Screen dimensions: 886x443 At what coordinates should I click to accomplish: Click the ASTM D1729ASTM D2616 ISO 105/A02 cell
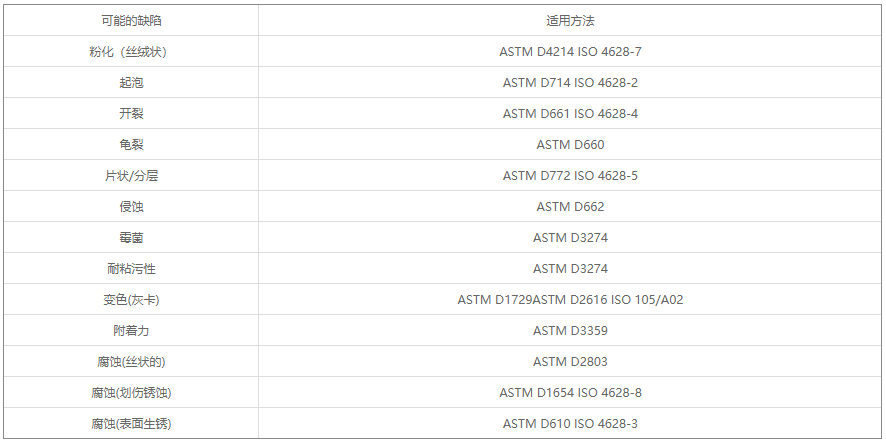[570, 299]
